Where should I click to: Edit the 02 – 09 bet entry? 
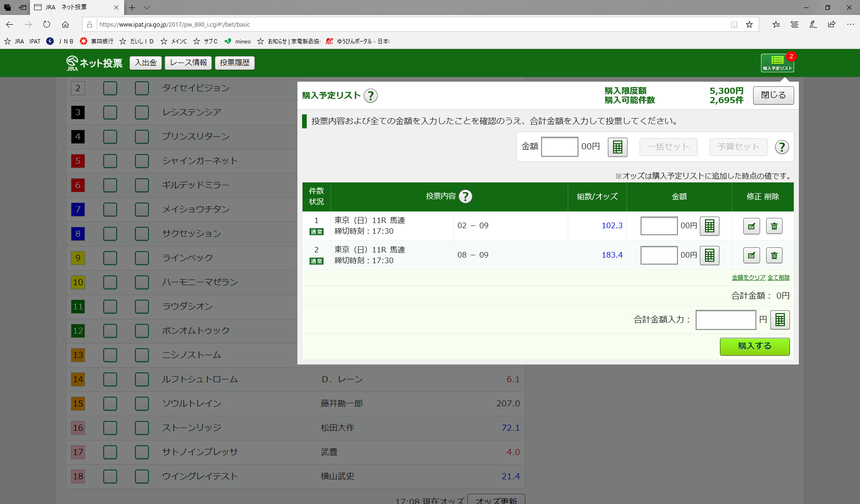click(x=751, y=226)
